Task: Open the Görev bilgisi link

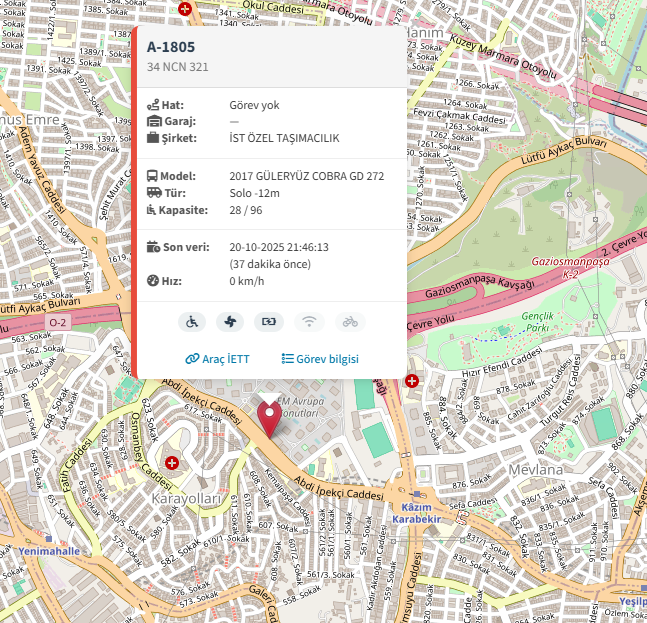Action: point(320,359)
